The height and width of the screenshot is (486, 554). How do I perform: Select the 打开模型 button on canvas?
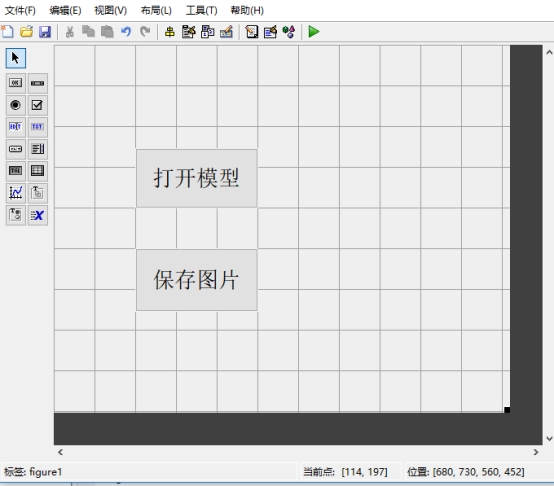197,178
